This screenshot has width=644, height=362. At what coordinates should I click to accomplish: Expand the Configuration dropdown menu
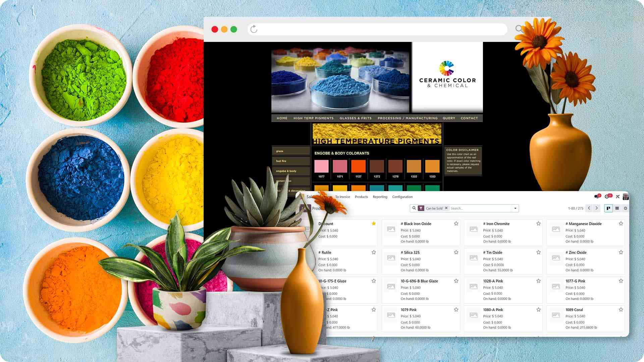pos(401,197)
